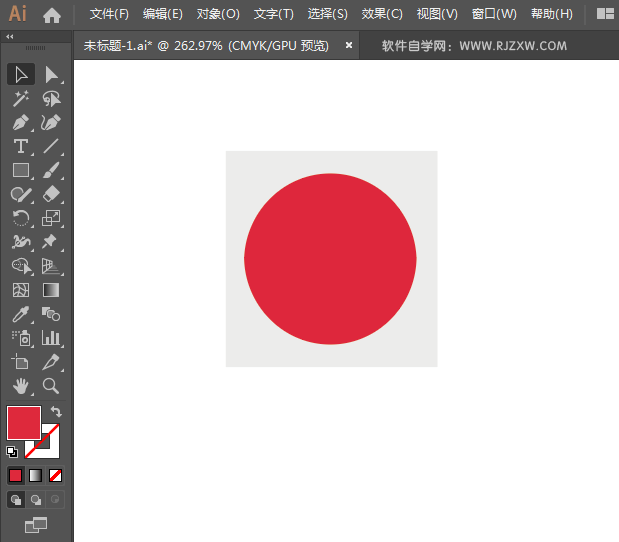Viewport: 619px width, 542px height.
Task: Collapse the tools panel with double arrows
Action: [10, 36]
